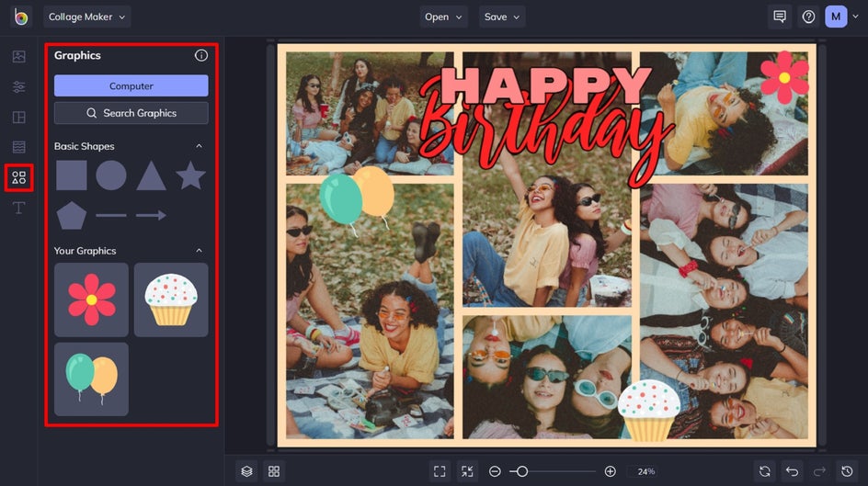Click the undo arrow icon
Viewport: 868px width, 486px height.
pos(793,471)
